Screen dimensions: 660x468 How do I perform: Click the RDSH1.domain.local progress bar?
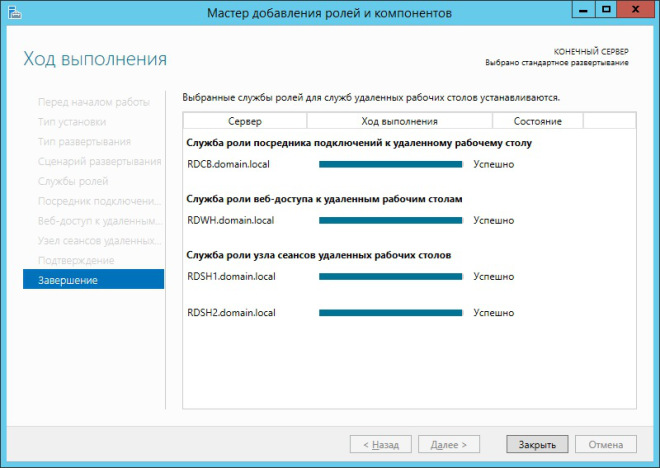[x=390, y=276]
